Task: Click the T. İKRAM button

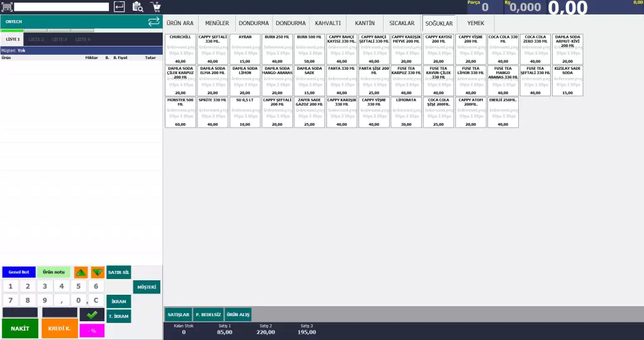Action: (x=119, y=316)
